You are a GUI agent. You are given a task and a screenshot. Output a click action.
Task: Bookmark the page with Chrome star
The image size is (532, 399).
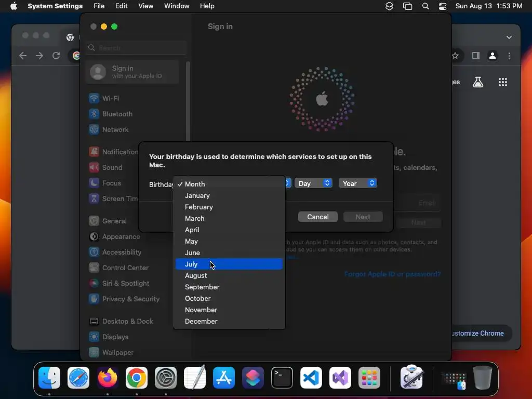455,56
